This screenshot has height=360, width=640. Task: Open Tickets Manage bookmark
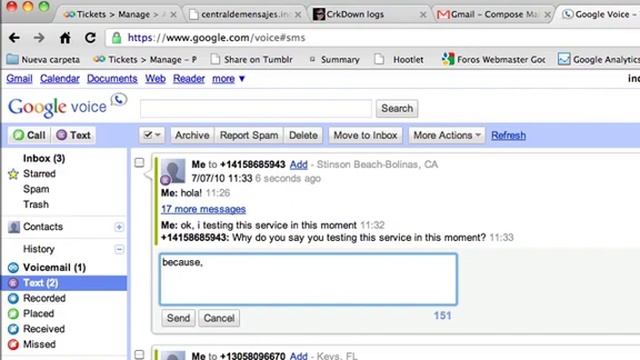pos(145,60)
